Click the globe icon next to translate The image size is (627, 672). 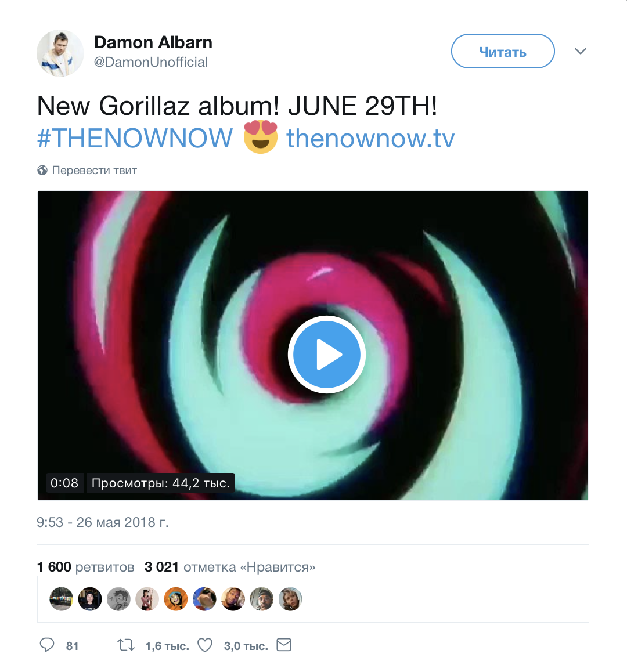pos(42,170)
